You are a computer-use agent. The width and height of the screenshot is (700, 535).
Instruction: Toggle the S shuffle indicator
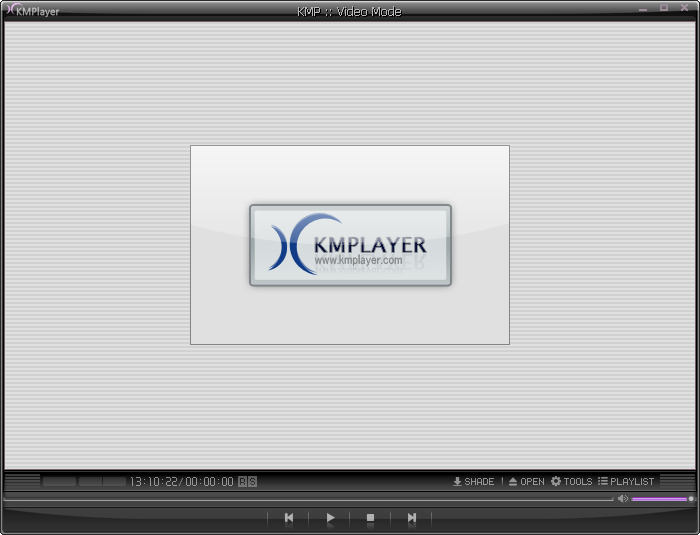tap(252, 482)
